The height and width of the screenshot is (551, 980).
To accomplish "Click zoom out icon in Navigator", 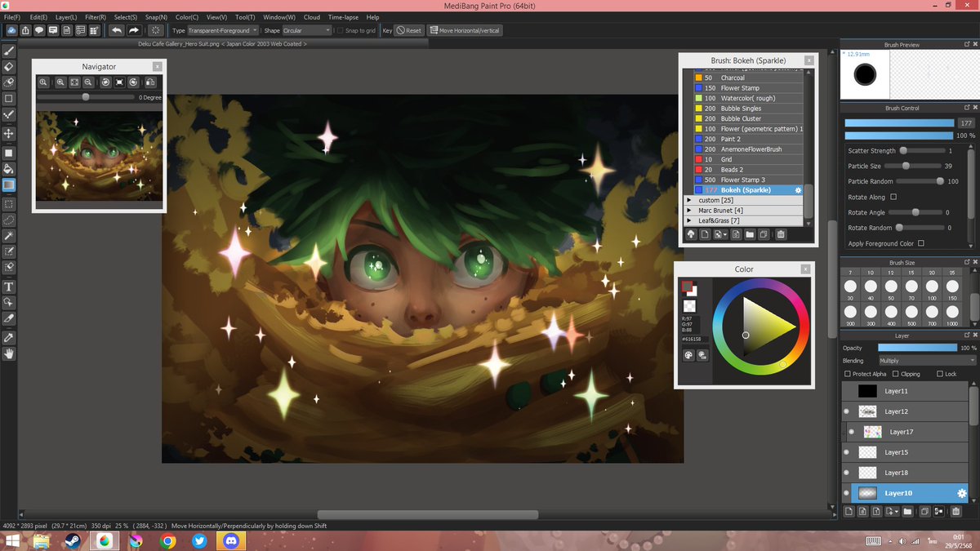I will click(x=87, y=82).
